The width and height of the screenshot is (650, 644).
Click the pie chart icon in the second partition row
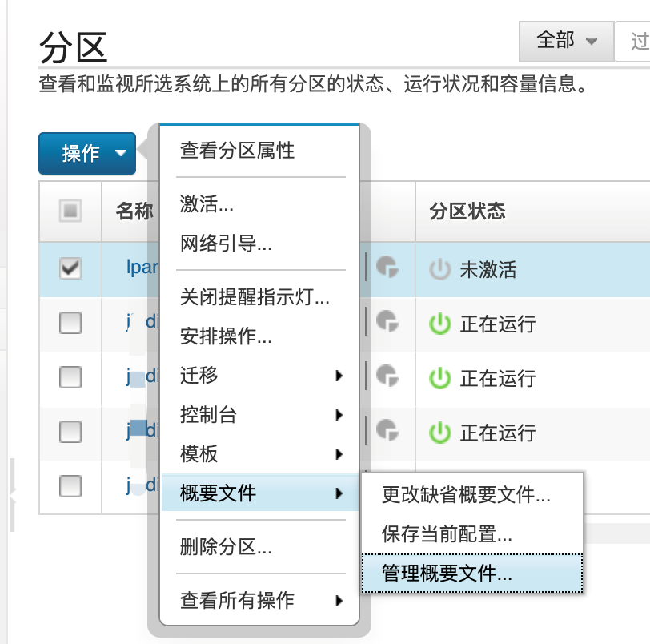pyautogui.click(x=387, y=320)
